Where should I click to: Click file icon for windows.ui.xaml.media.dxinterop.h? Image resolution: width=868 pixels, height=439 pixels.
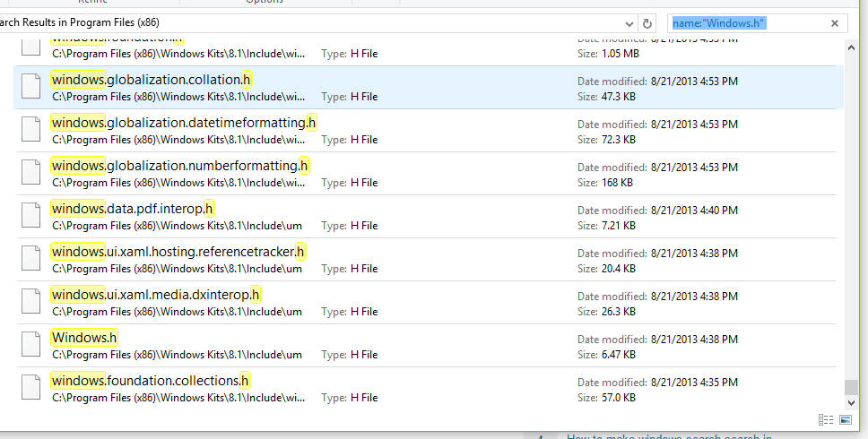point(31,302)
